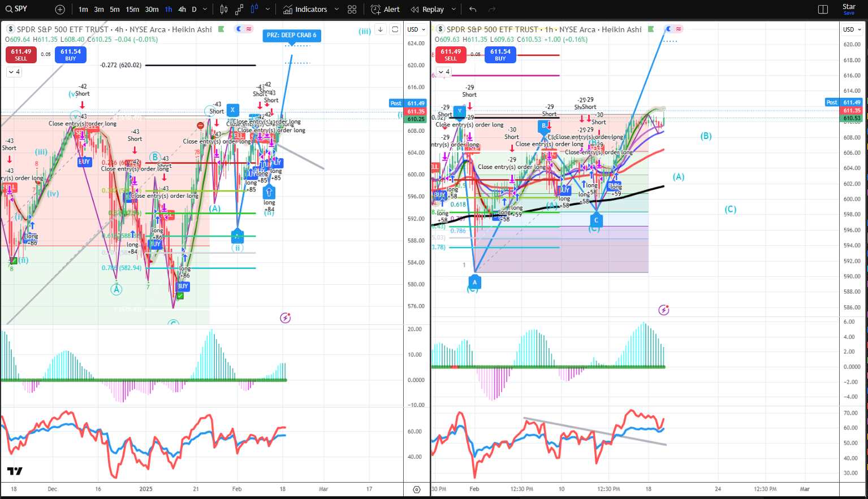Viewport: 868px width, 499px height.
Task: Click the TradingView logo on the 4h chart
Action: pyautogui.click(x=15, y=471)
